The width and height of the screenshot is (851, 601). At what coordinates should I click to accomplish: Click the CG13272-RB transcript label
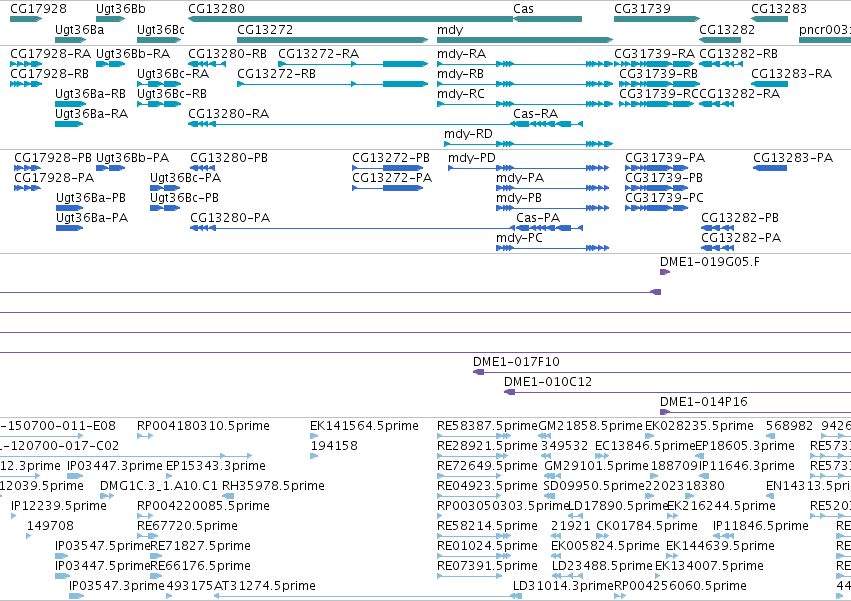tap(276, 73)
